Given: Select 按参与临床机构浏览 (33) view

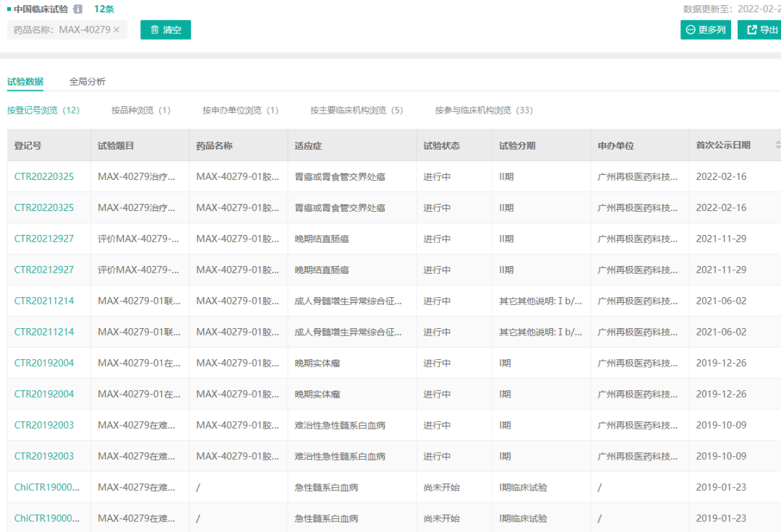Looking at the screenshot, I should (484, 111).
